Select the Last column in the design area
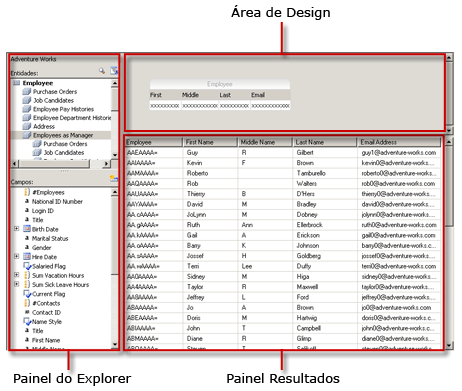462x391 pixels. (x=234, y=95)
